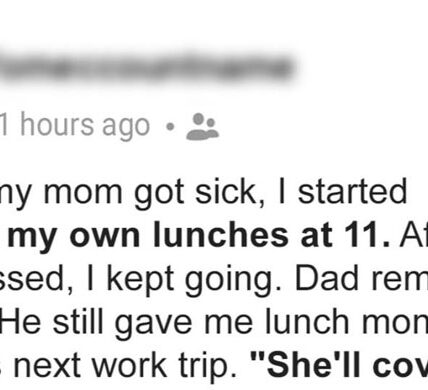This screenshot has height=390, width=428.
Task: Click the word "sick," in first line
Action: [230, 191]
